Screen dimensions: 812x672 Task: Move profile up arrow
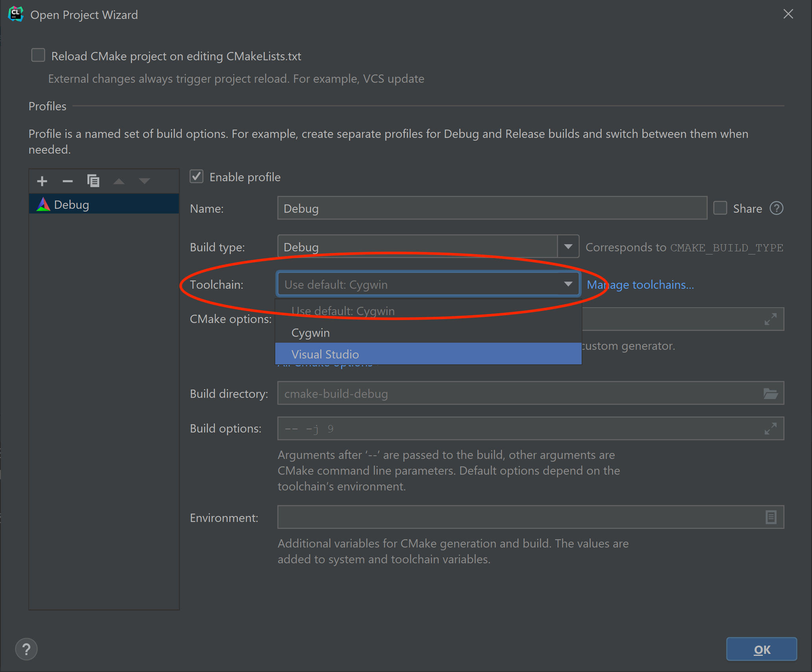tap(119, 181)
